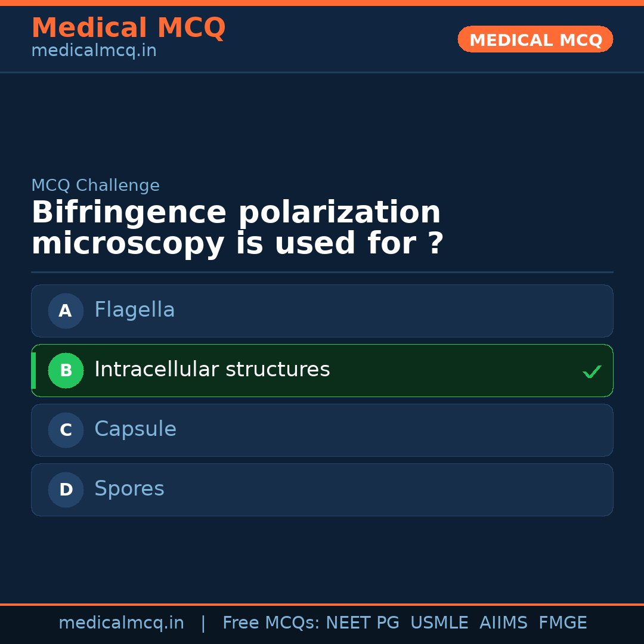Click FMGE in the footer

[562, 623]
